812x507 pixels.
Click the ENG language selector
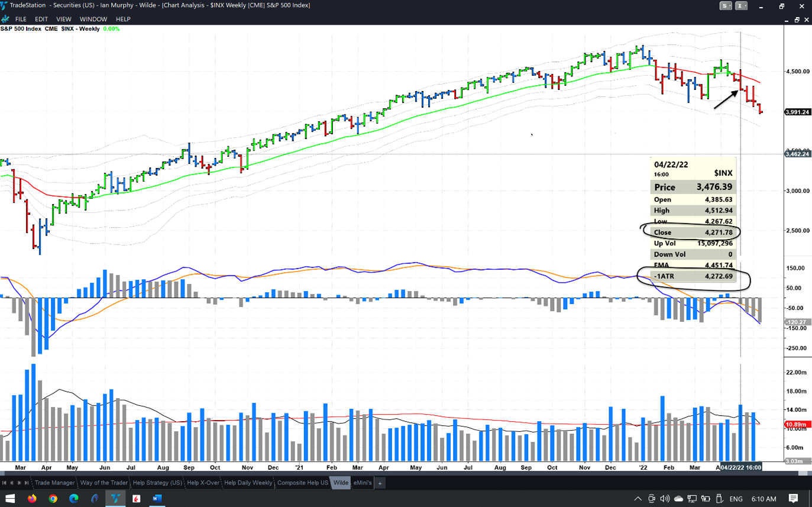[x=736, y=499]
